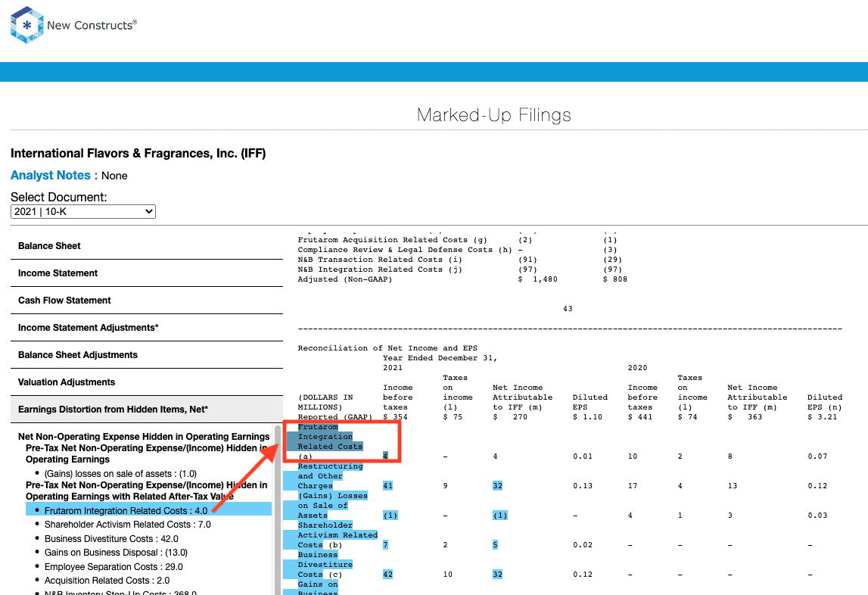Collapse Earnings Distortion from Hidden Items, Net*
The height and width of the screenshot is (595, 868).
[x=147, y=410]
